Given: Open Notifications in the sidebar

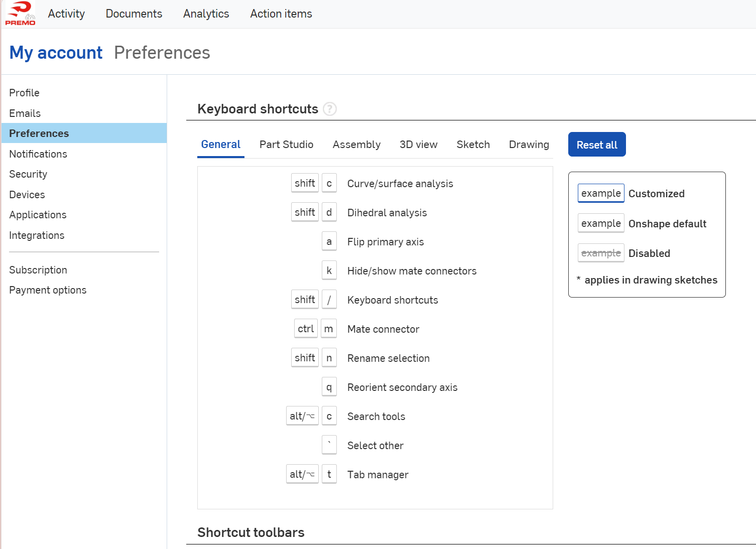Looking at the screenshot, I should (x=38, y=154).
